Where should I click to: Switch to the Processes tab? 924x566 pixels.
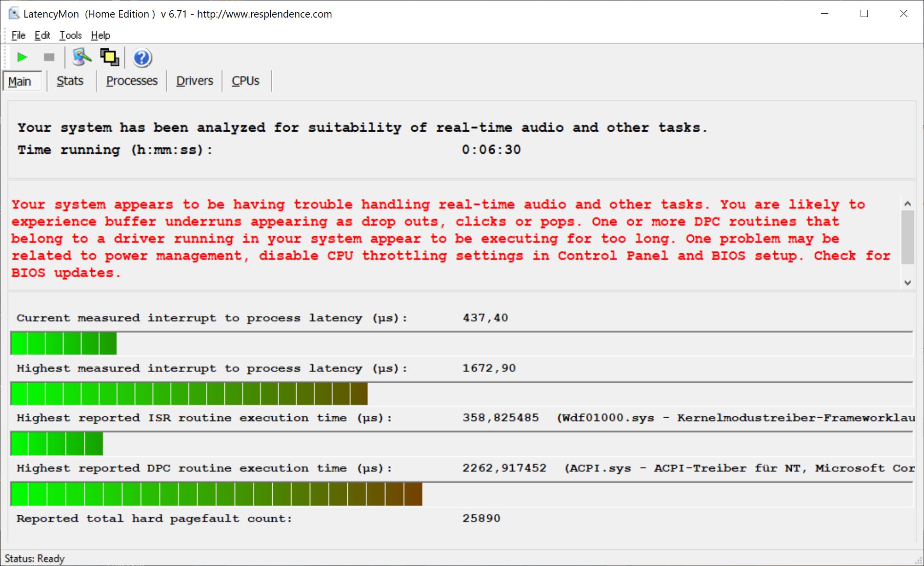tap(132, 81)
